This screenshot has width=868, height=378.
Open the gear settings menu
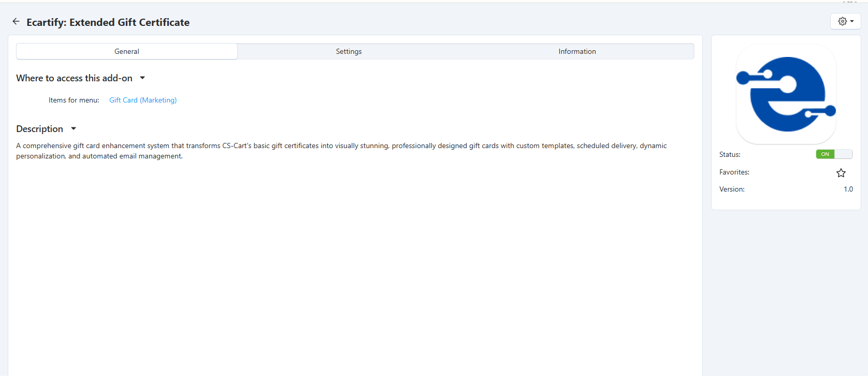(843, 21)
